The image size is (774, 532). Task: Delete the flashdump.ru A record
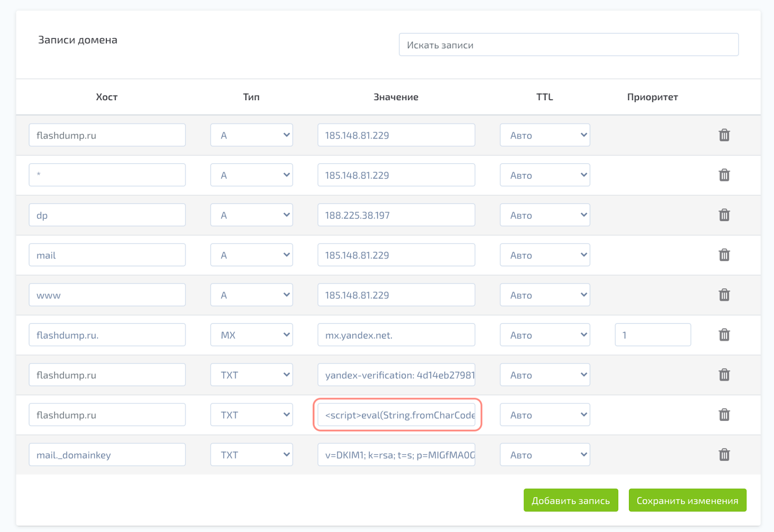pyautogui.click(x=724, y=135)
